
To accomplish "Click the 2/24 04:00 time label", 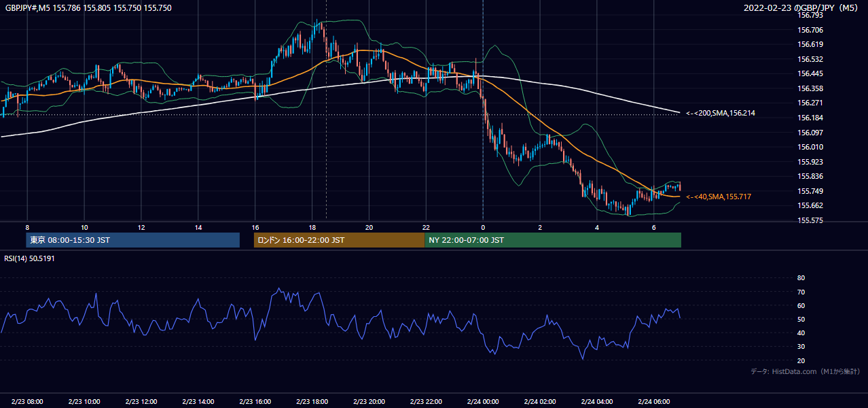I will pos(598,402).
